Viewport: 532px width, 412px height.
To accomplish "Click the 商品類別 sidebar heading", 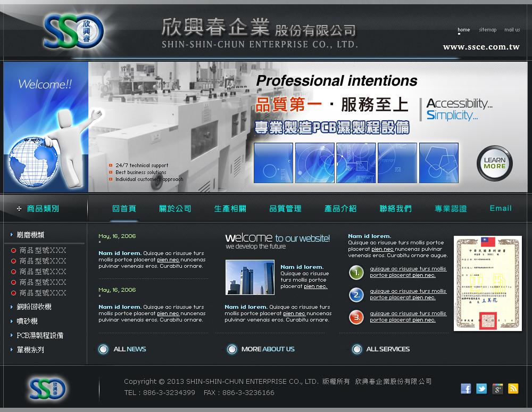I will pos(43,209).
